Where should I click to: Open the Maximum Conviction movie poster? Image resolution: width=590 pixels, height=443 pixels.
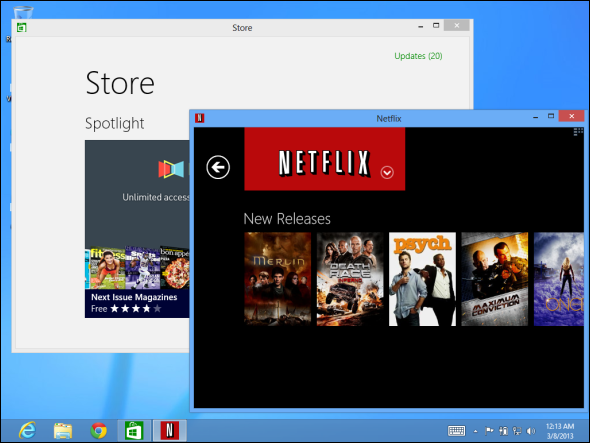(x=494, y=279)
